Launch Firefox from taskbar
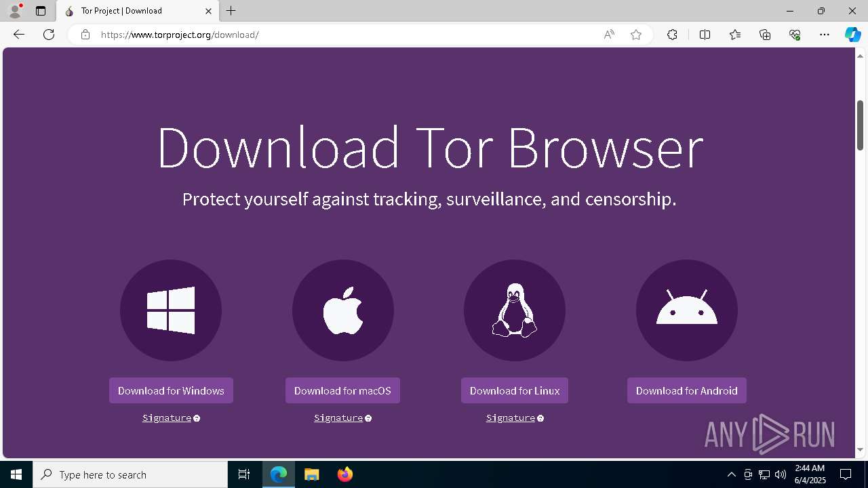The width and height of the screenshot is (868, 488). (344, 474)
